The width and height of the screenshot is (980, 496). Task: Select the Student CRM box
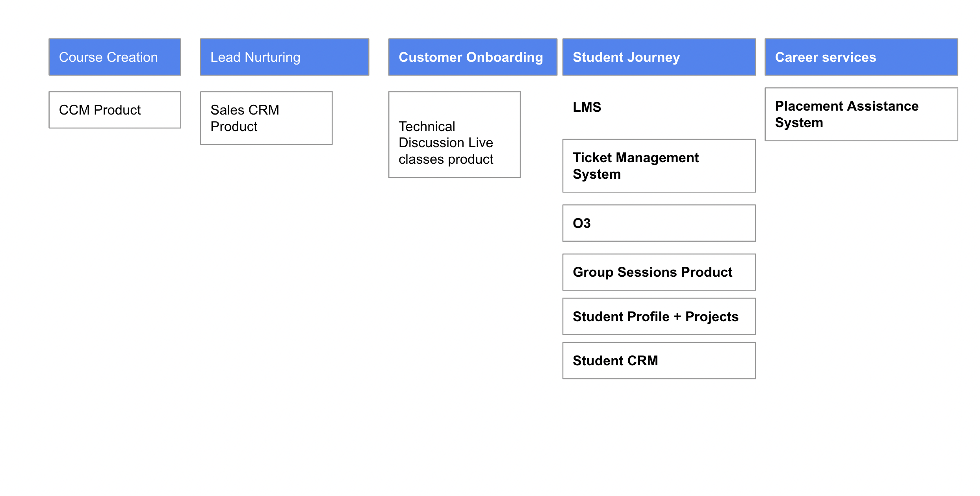click(659, 361)
